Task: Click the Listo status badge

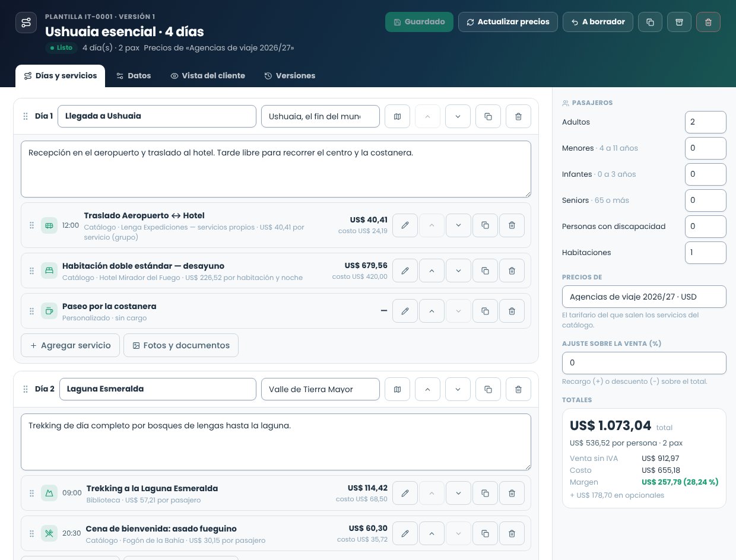Action: pyautogui.click(x=61, y=47)
